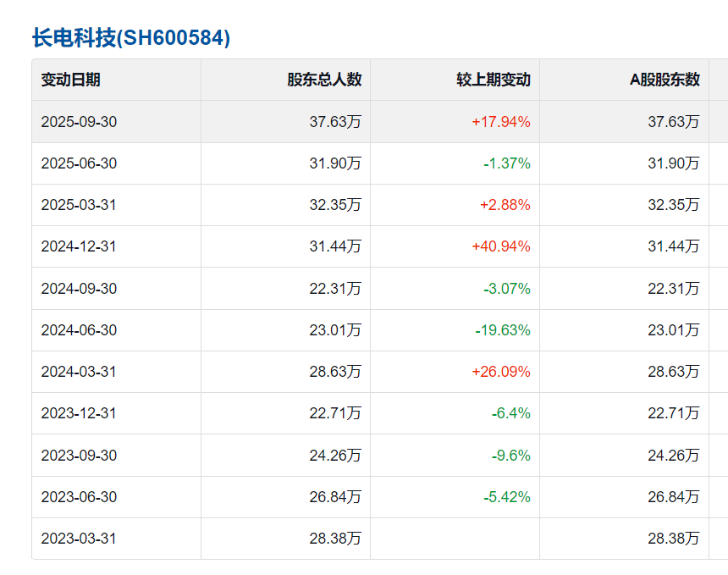Viewport: 728px width, 575px height.
Task: Click A股股东数 value in 2024-09-30 row
Action: coord(674,289)
